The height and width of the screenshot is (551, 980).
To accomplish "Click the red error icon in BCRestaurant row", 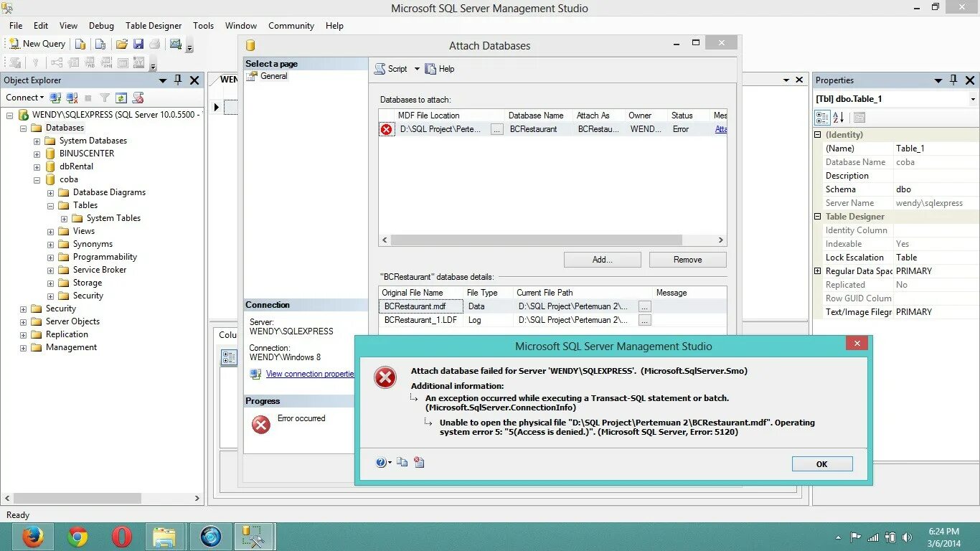I will (x=387, y=129).
